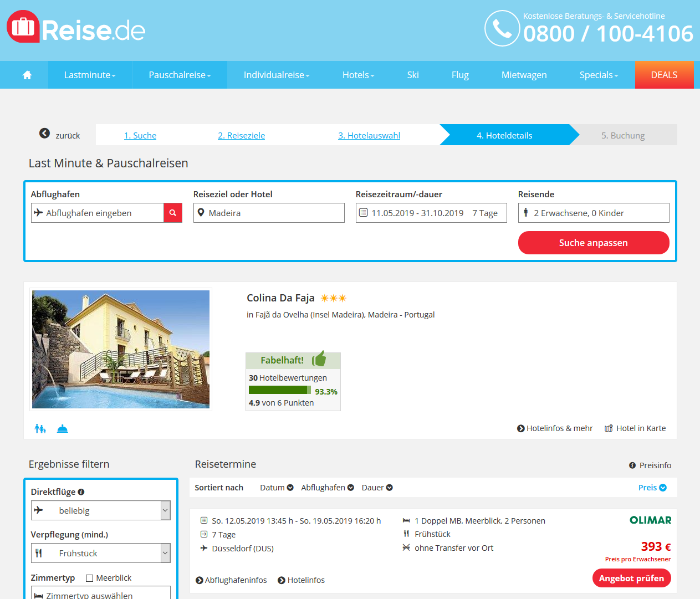Image resolution: width=700 pixels, height=599 pixels.
Task: Click the 393 € price
Action: coord(656,547)
